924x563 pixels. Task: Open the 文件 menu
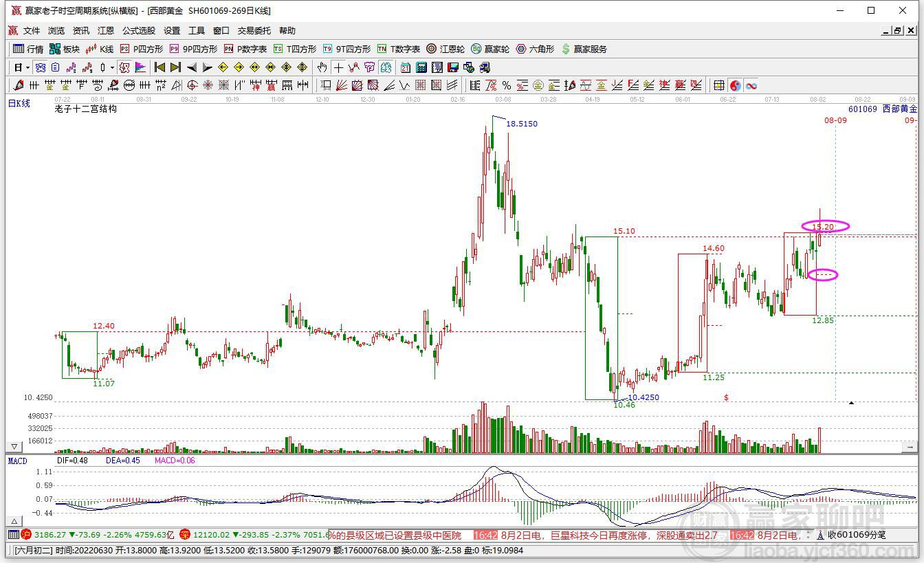point(32,31)
